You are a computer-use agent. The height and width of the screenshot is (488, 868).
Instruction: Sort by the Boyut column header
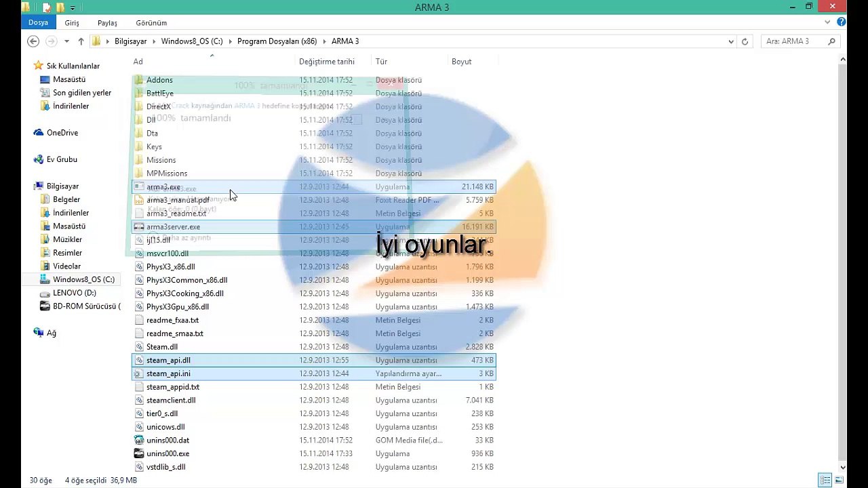461,62
